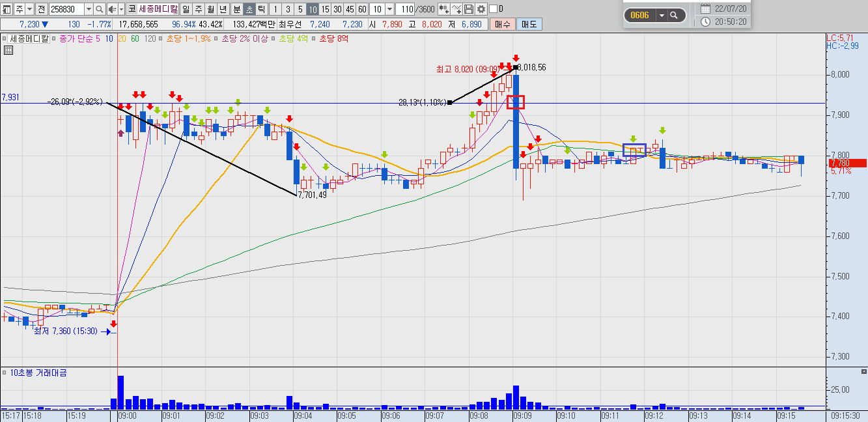Click the gray 120 moving average legend

pos(150,38)
